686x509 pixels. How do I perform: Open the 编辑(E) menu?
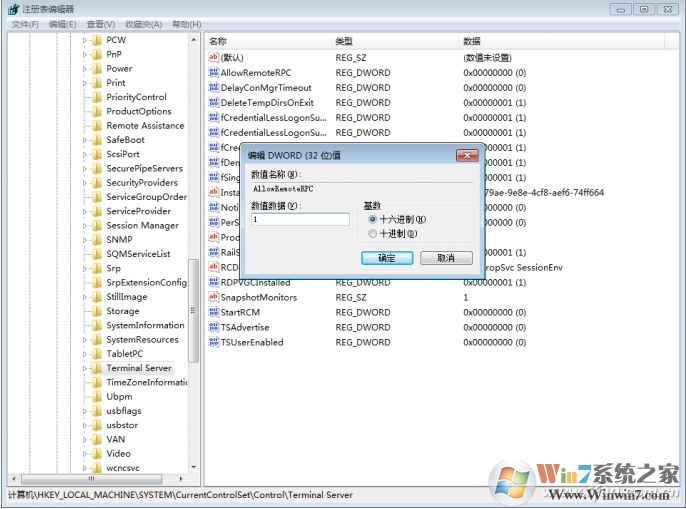(x=63, y=24)
